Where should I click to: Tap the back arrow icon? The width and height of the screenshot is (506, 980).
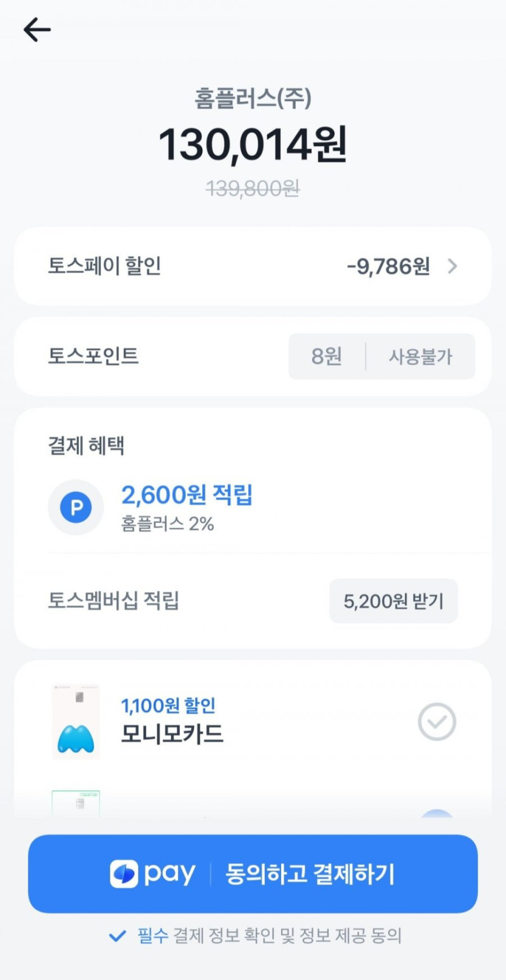(x=37, y=30)
